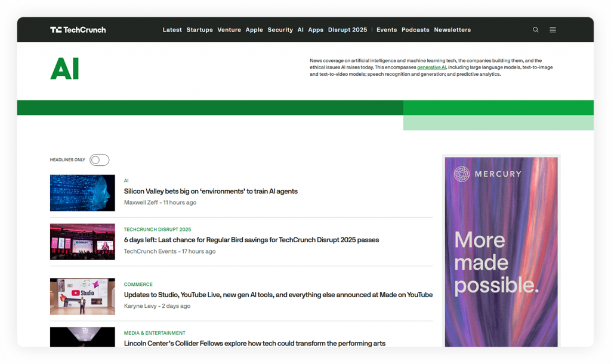Open the Media & Entertainment category label
Viewport: 611px width, 364px height.
click(x=155, y=333)
